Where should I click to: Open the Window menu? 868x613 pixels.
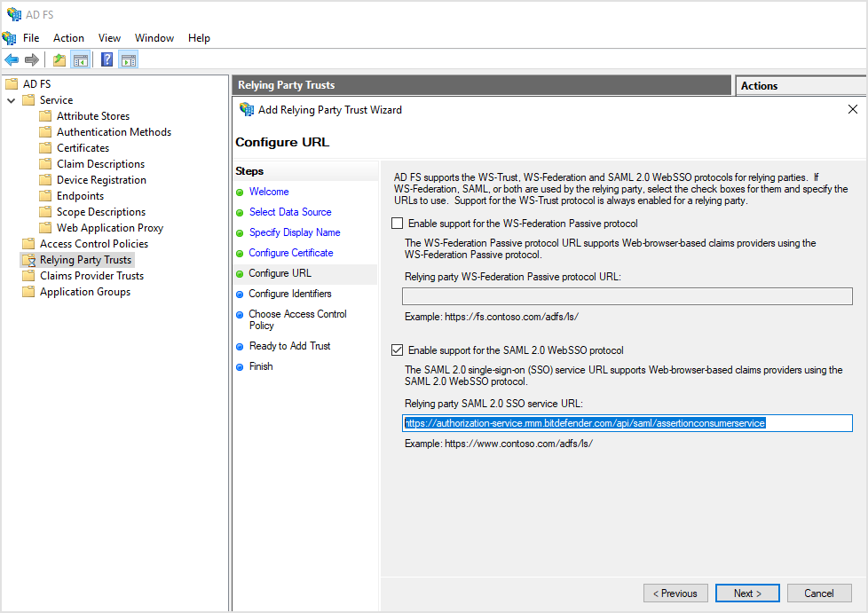tap(154, 37)
